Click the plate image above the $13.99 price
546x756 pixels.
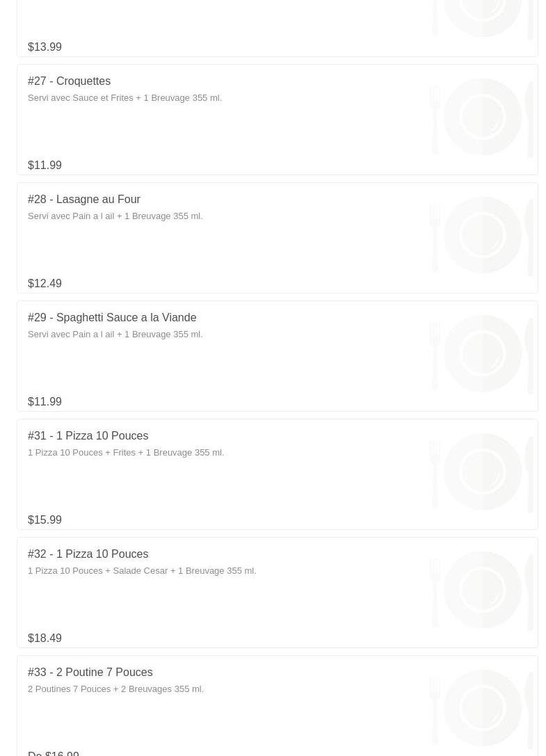(x=482, y=17)
